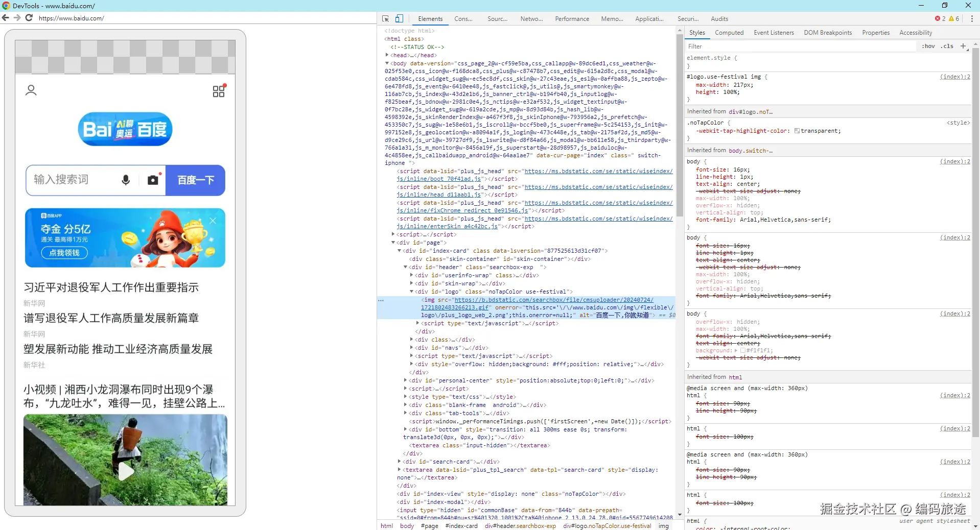Select the Styles sidebar tab
The image size is (980, 530).
697,33
